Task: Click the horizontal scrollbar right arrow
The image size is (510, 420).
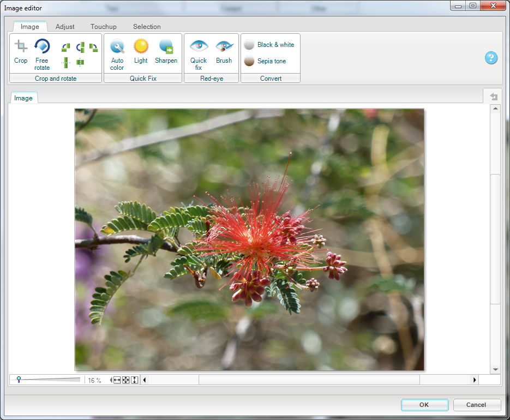Action: (475, 380)
